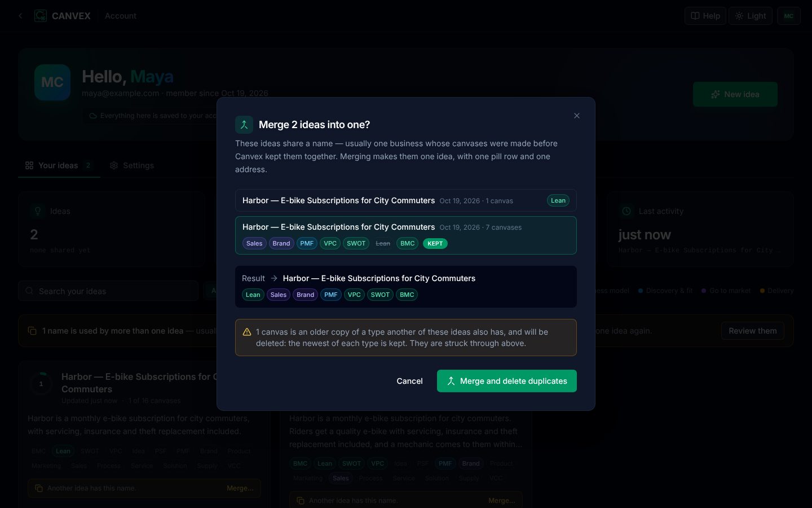Screen dimensions: 812x508
Task: Click the green KEPT badge
Action: (x=435, y=243)
